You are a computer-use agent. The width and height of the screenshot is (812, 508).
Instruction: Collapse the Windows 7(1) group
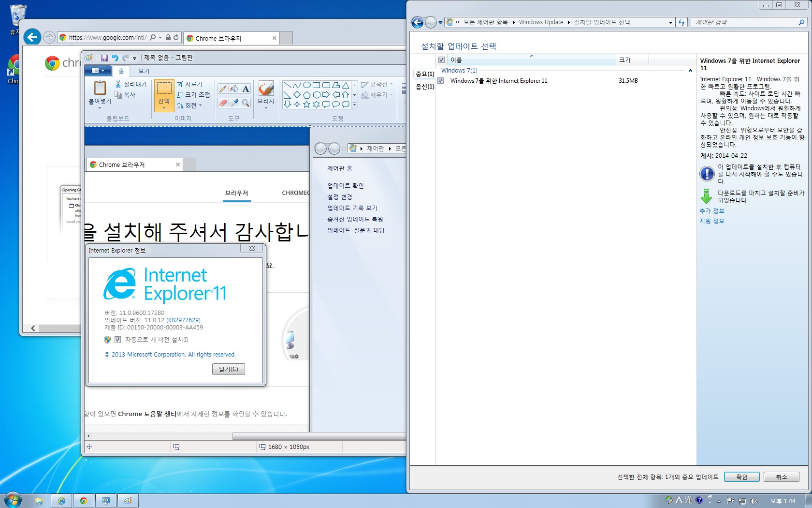690,71
